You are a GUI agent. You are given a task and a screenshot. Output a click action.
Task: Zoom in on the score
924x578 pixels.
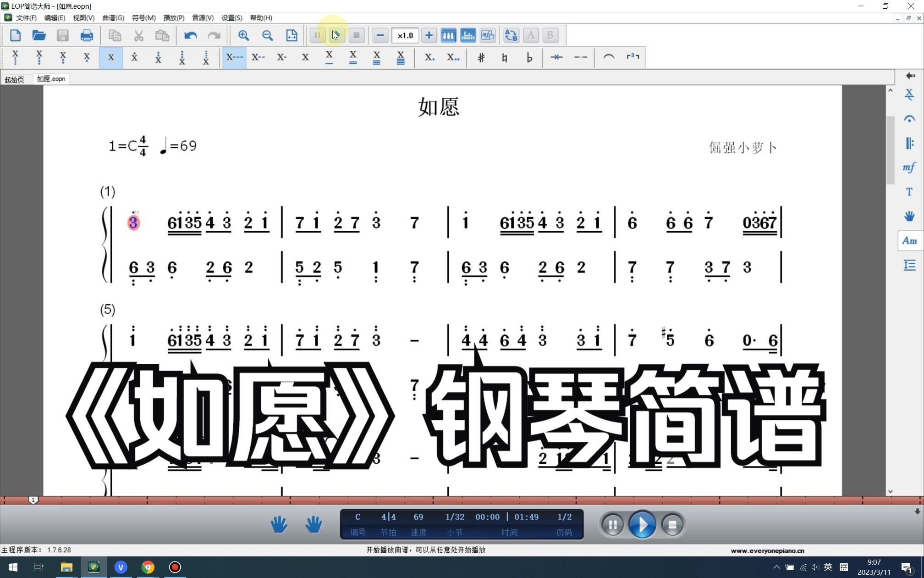pyautogui.click(x=243, y=35)
